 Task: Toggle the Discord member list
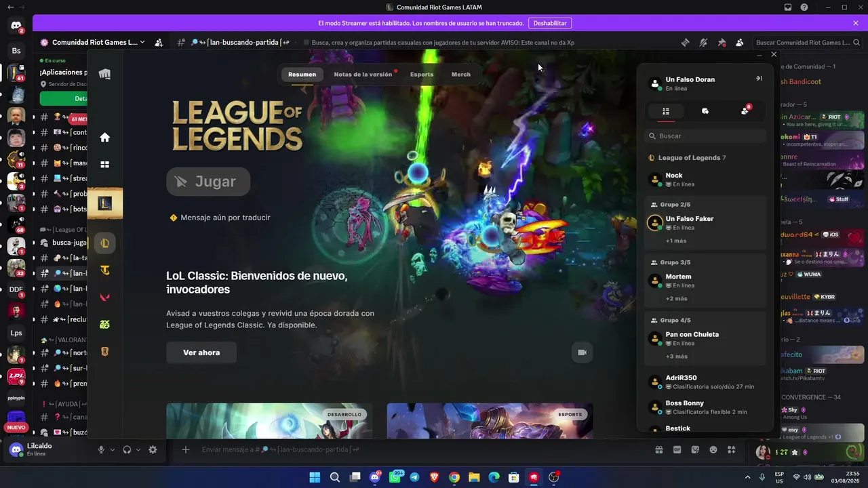click(740, 42)
